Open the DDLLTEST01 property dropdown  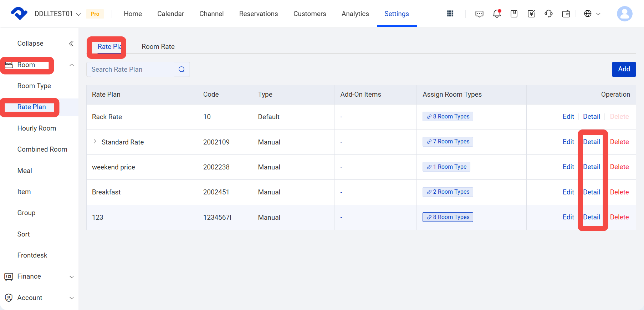tap(58, 14)
